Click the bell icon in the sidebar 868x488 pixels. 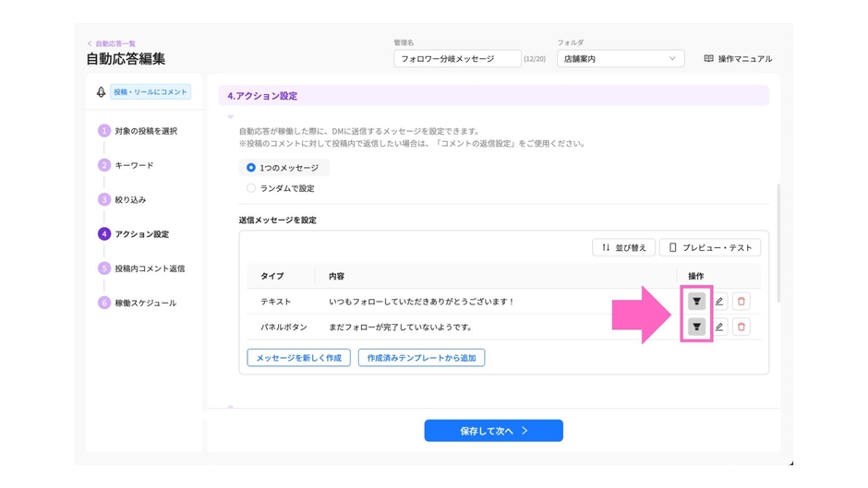point(101,92)
